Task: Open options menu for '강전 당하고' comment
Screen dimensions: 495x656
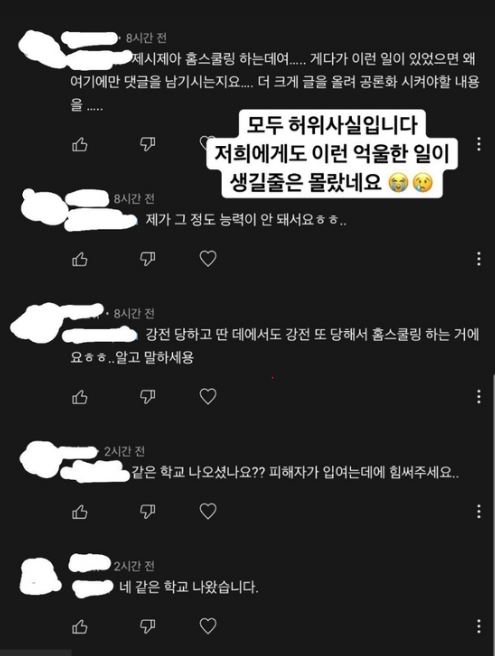Action: (x=479, y=396)
